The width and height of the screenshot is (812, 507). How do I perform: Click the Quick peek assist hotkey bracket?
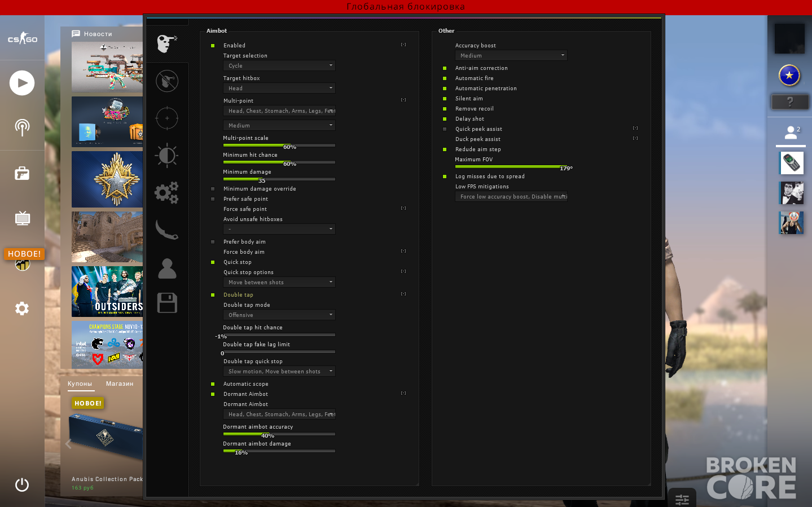(x=635, y=128)
